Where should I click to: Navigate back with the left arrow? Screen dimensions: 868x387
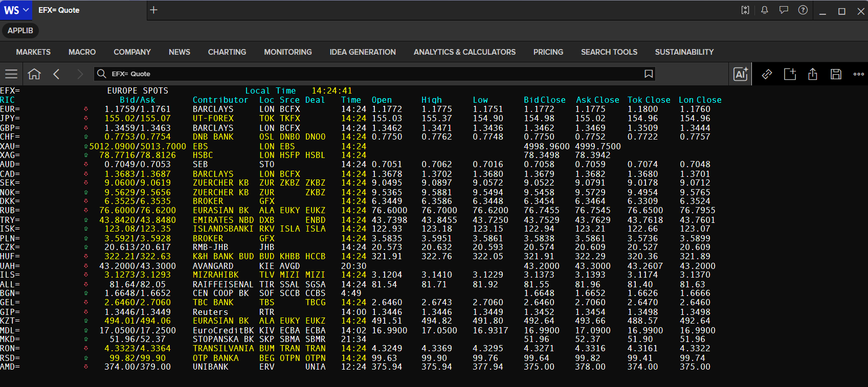(57, 74)
